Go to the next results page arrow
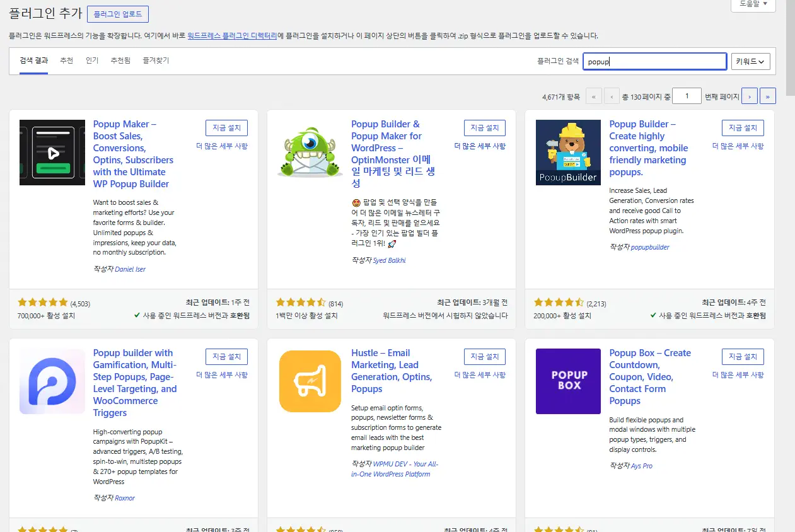 pyautogui.click(x=750, y=96)
